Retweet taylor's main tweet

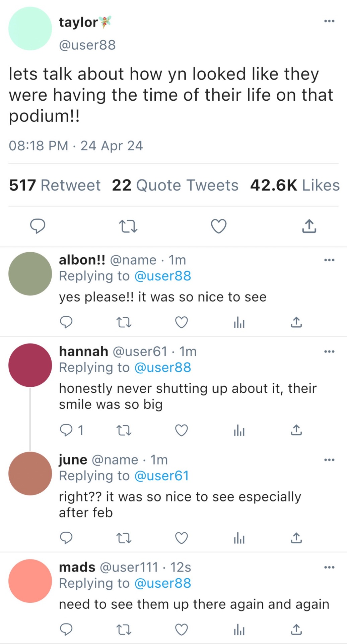128,226
